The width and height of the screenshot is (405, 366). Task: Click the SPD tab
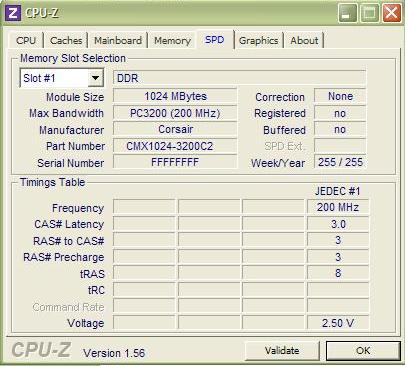[214, 40]
